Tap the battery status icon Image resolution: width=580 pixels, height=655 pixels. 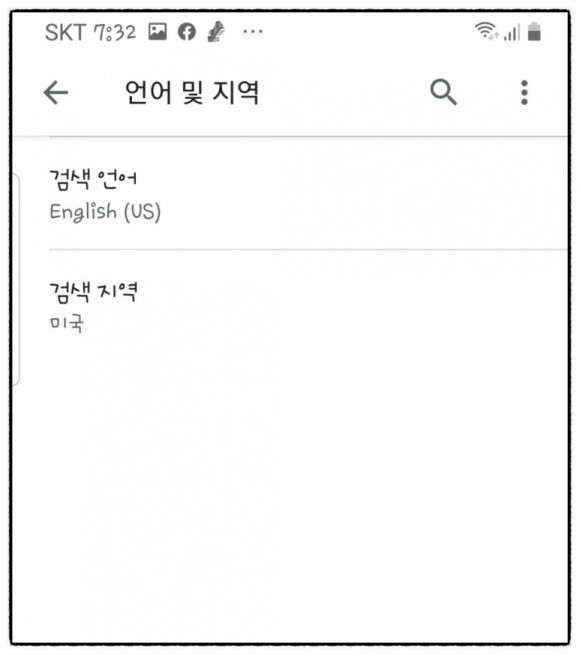(x=534, y=31)
